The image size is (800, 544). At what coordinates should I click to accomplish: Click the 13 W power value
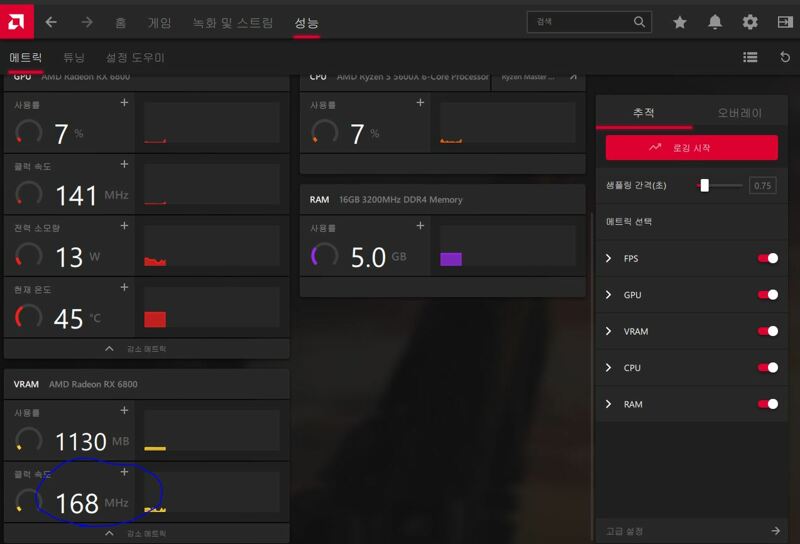click(69, 257)
